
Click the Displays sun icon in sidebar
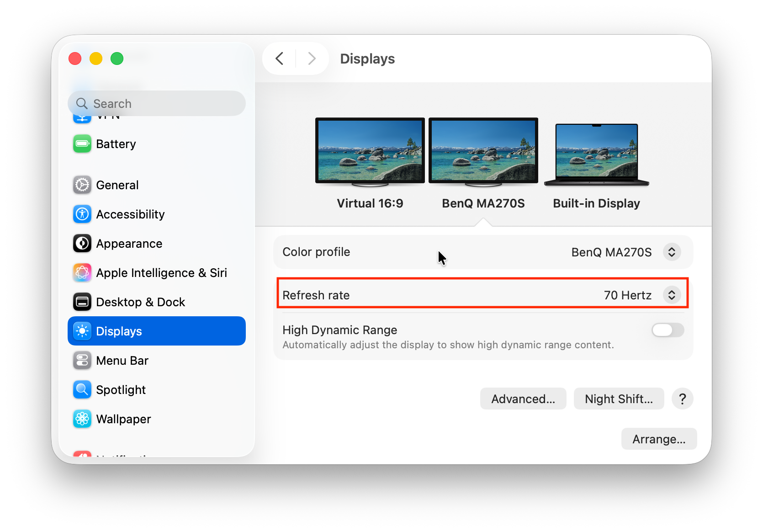82,331
